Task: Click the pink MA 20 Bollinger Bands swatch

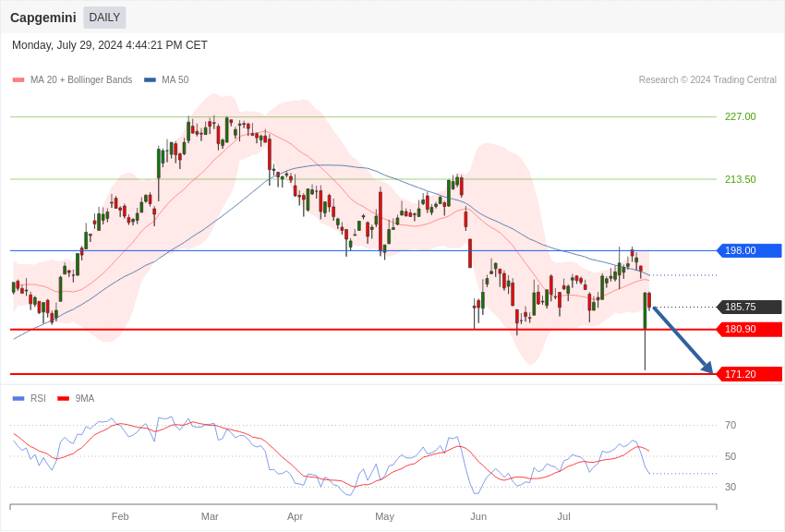Action: pyautogui.click(x=18, y=80)
